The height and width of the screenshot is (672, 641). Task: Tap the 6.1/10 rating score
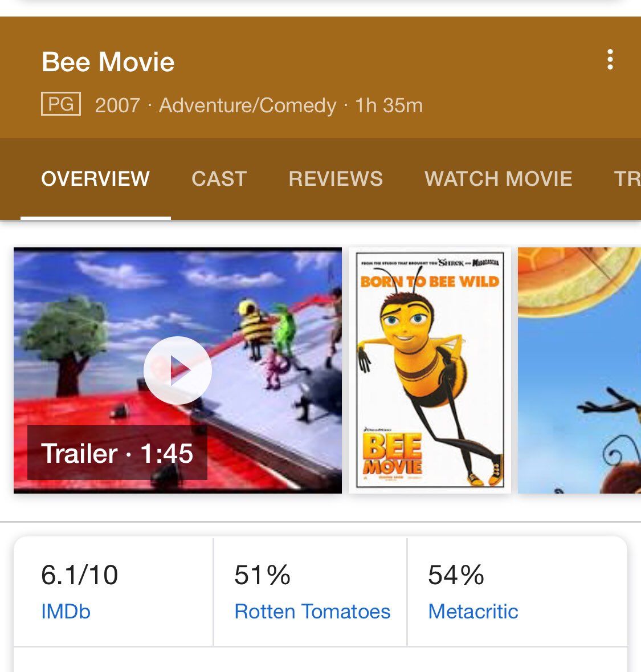tap(80, 575)
